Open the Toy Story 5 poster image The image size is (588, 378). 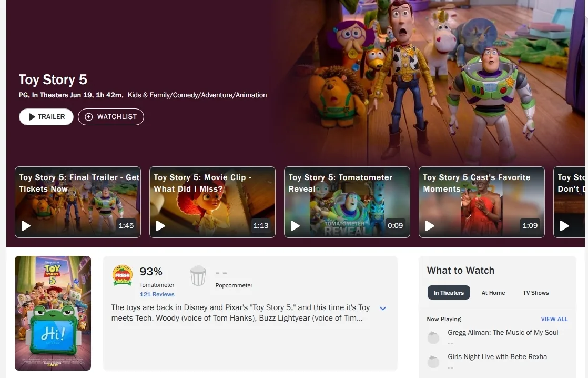[53, 313]
